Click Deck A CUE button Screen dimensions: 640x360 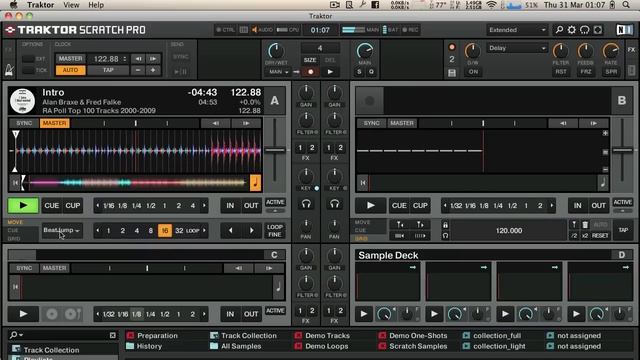pos(51,206)
